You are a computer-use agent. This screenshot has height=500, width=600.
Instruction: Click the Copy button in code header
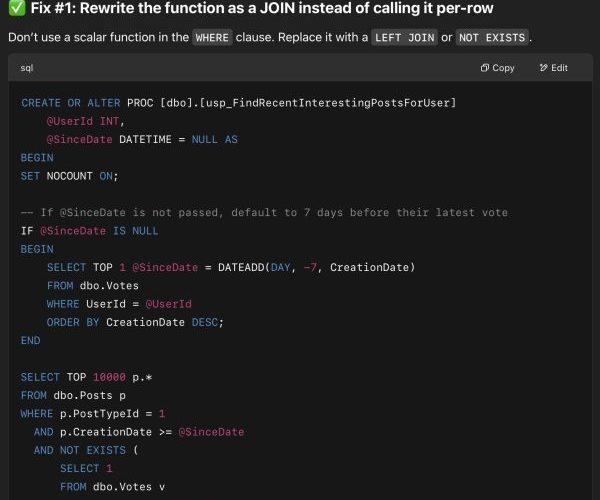497,68
